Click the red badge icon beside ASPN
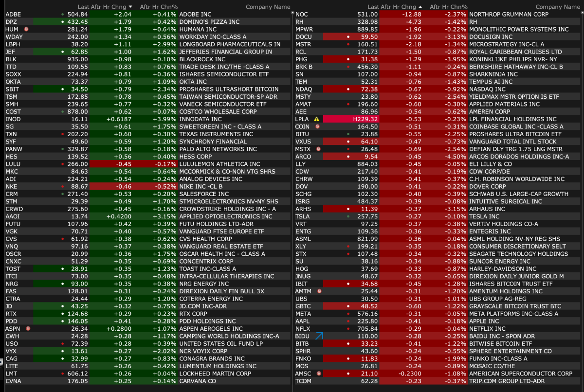Screen dimensions: 584x392 pos(28,329)
